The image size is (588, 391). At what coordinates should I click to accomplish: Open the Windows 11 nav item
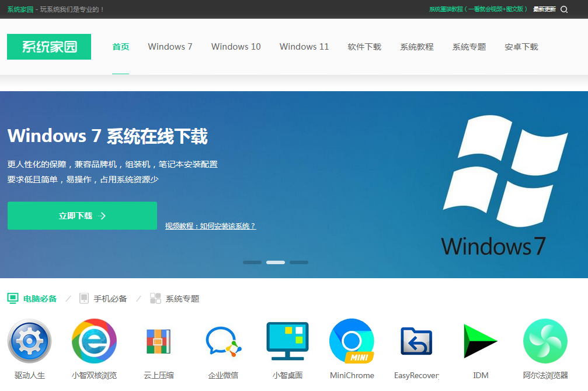tap(304, 47)
